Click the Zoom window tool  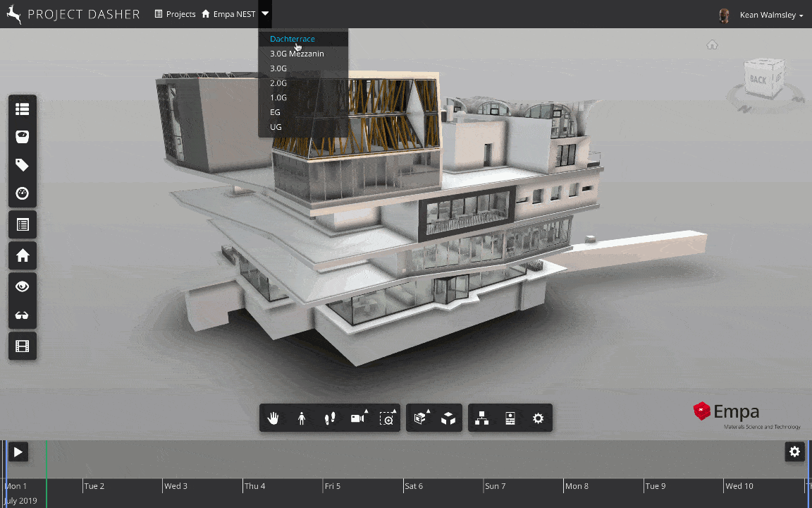(x=387, y=418)
